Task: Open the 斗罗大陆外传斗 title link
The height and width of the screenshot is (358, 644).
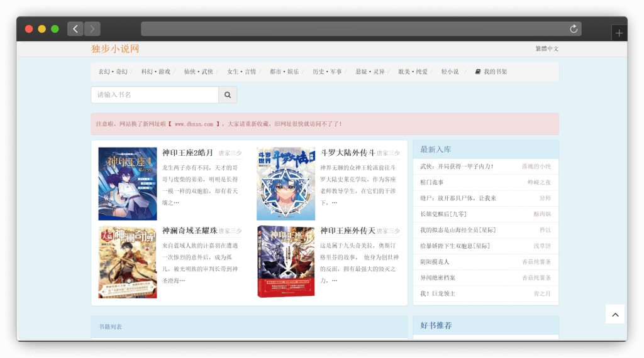Action: pos(347,153)
